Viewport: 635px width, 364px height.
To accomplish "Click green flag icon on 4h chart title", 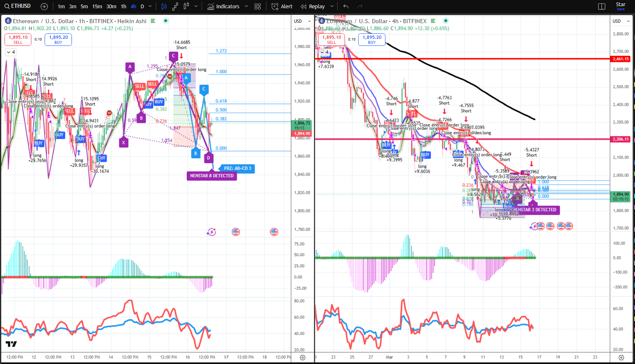I will tap(433, 21).
